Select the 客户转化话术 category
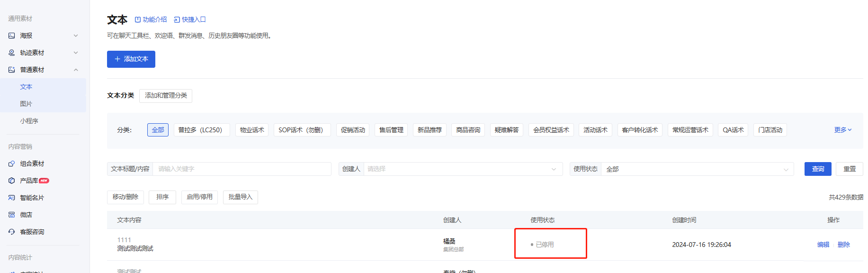 640,130
